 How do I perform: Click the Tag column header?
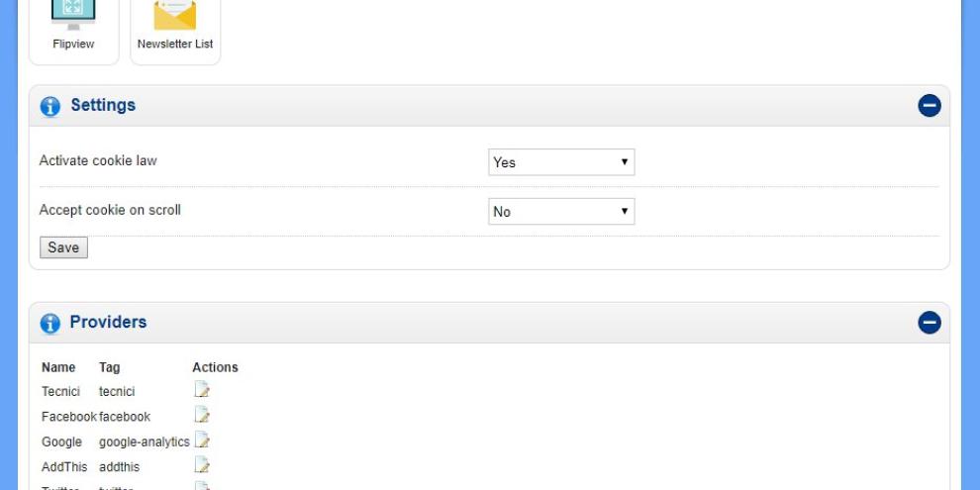(110, 367)
